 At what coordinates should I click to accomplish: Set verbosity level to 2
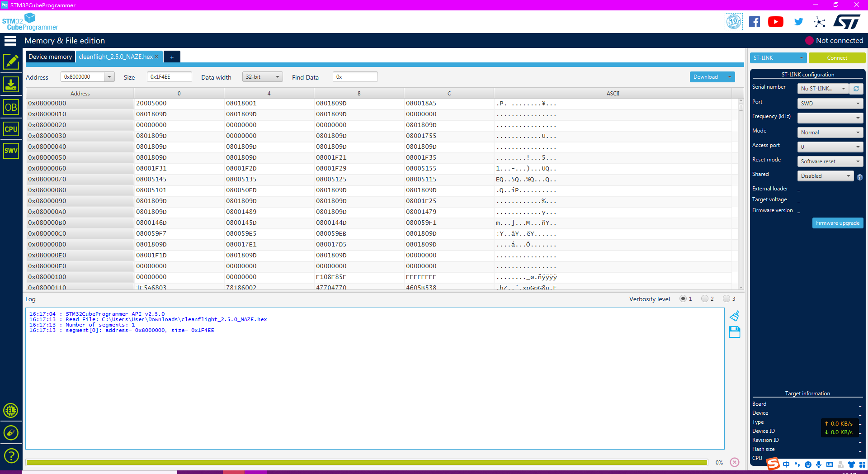[x=705, y=299]
